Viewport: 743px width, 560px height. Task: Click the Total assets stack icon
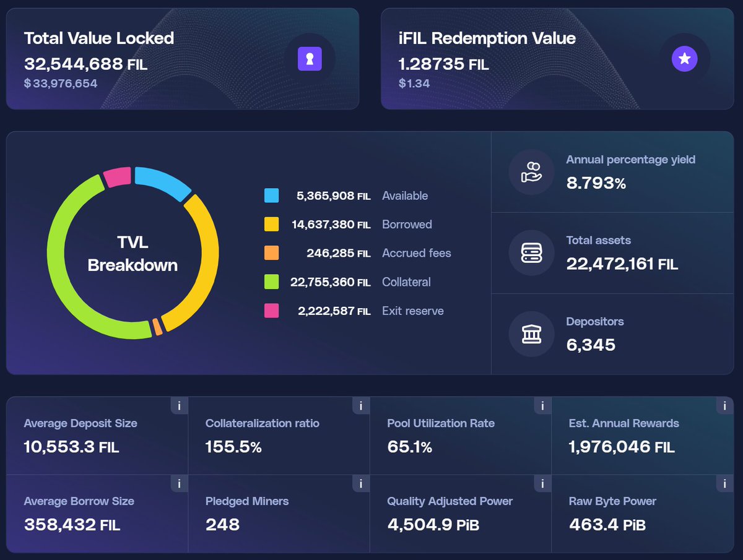(x=531, y=253)
